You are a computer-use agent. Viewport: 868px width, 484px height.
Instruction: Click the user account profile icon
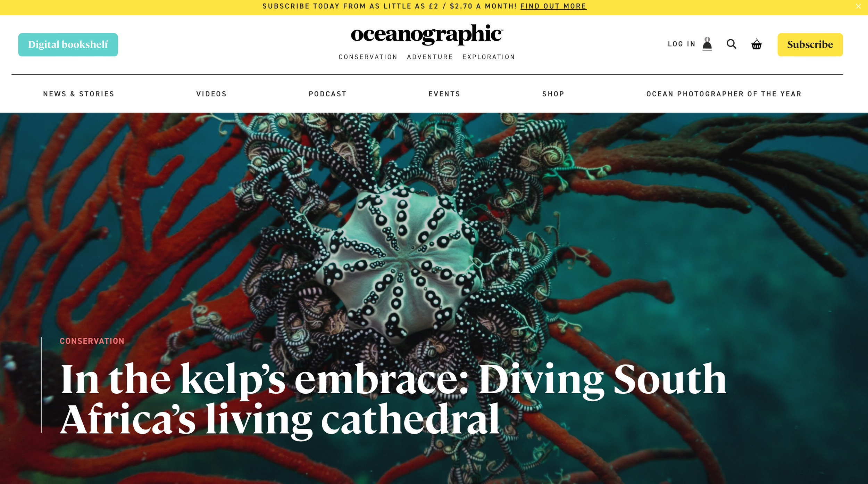[707, 44]
